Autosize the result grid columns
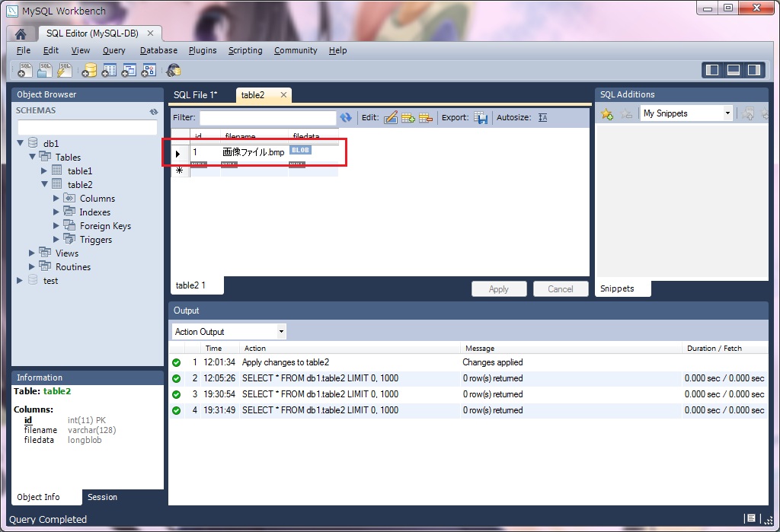 [x=542, y=118]
